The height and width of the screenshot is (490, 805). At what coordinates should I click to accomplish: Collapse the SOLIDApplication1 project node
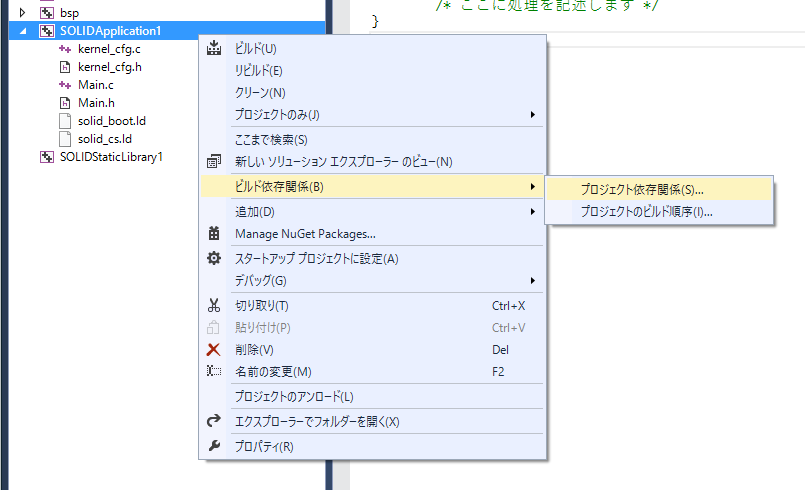[23, 31]
